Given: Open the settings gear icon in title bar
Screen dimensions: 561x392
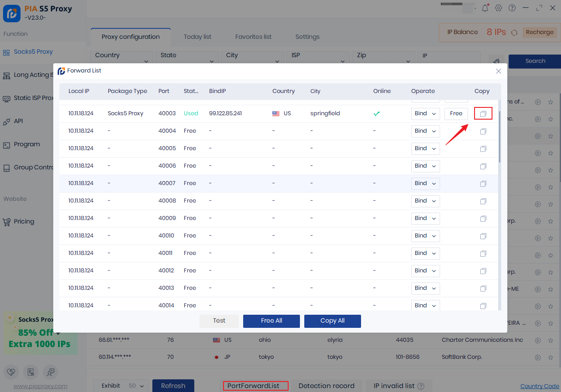Looking at the screenshot, I should click(499, 8).
